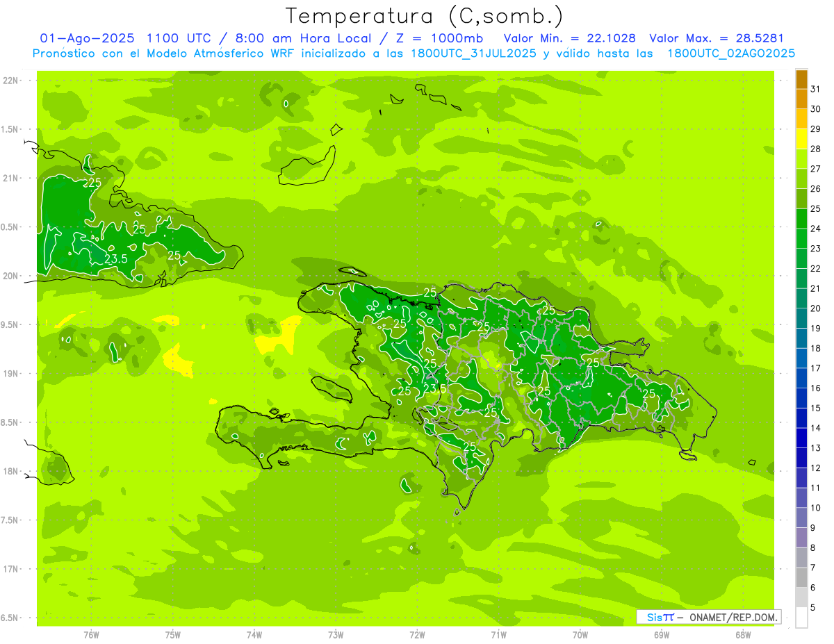Click the '23.5' contour label over Cuba
Screen dimensions: 834x644
point(115,259)
